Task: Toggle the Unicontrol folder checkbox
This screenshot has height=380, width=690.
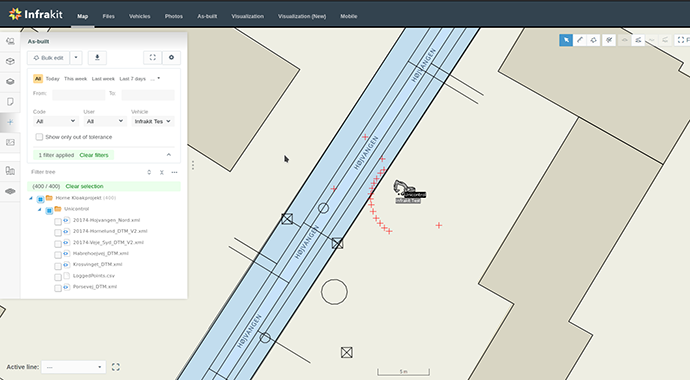Action: pos(49,211)
